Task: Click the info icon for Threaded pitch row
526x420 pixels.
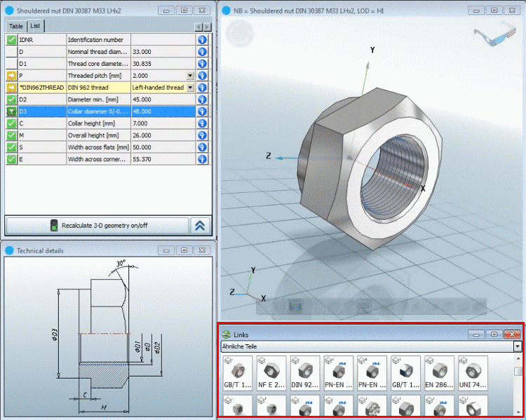Action: click(x=203, y=76)
